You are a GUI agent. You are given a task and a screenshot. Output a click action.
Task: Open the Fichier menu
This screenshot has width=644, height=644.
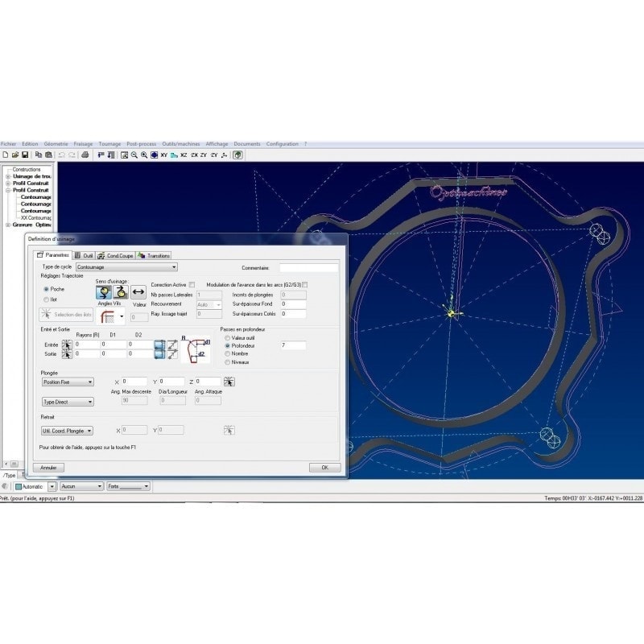pos(8,144)
